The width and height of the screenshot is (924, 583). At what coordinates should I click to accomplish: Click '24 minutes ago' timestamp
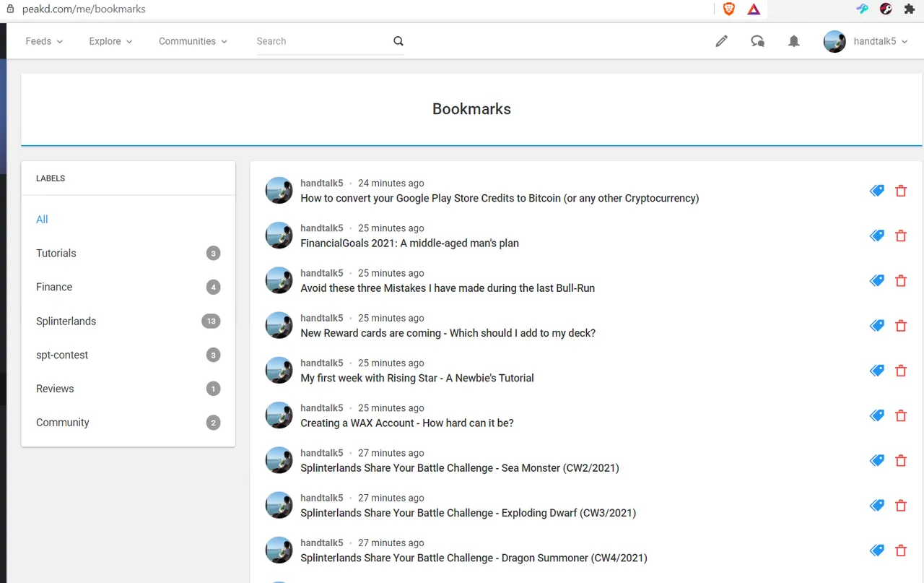[x=391, y=183]
